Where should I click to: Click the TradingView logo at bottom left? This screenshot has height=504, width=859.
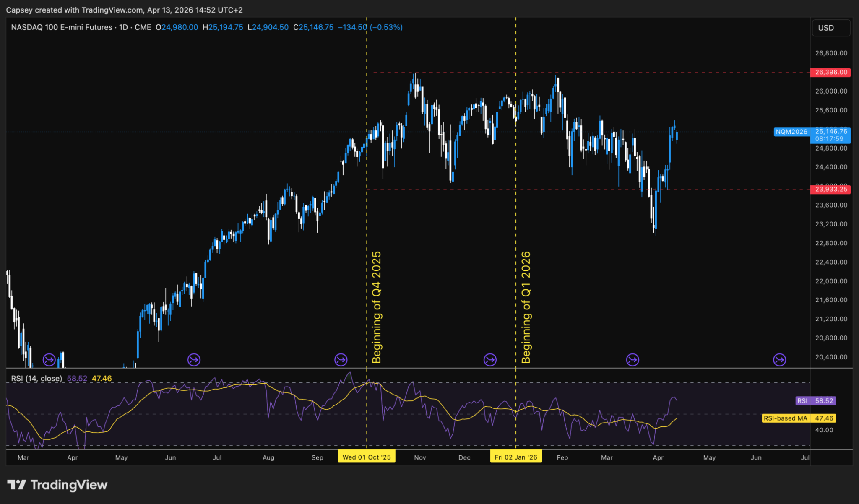pyautogui.click(x=59, y=485)
